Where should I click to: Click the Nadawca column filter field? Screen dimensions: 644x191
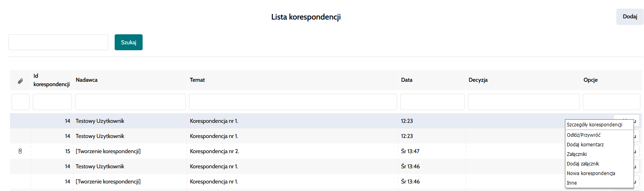[130, 102]
